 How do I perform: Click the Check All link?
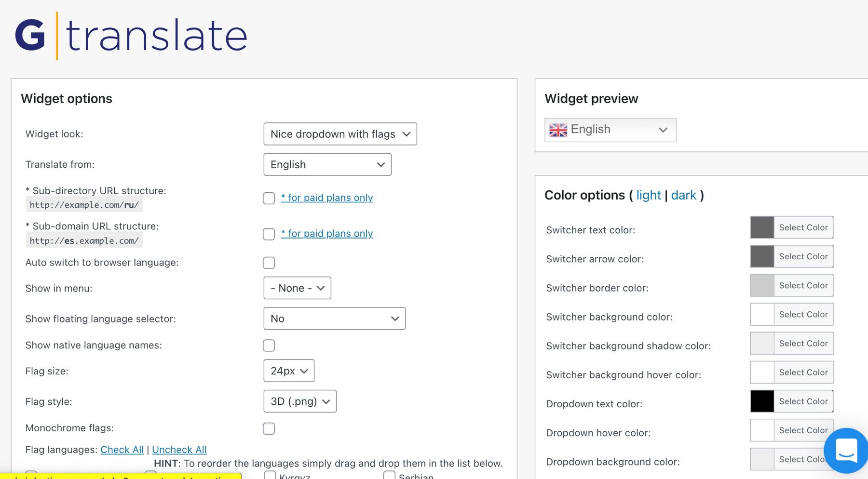click(122, 449)
